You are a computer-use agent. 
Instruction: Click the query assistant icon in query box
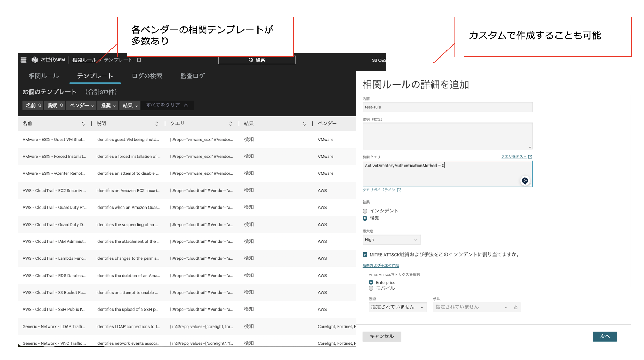pyautogui.click(x=525, y=181)
